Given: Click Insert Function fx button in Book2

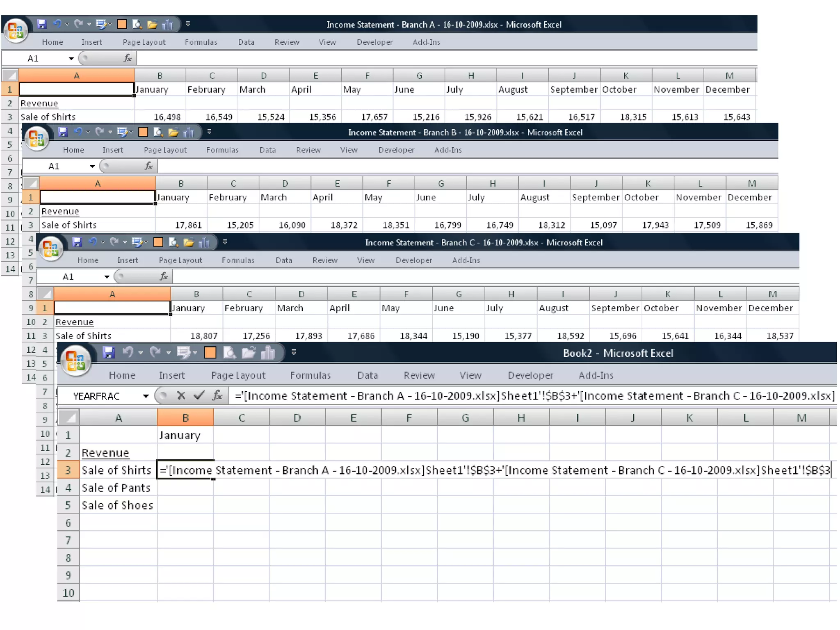Looking at the screenshot, I should (217, 396).
